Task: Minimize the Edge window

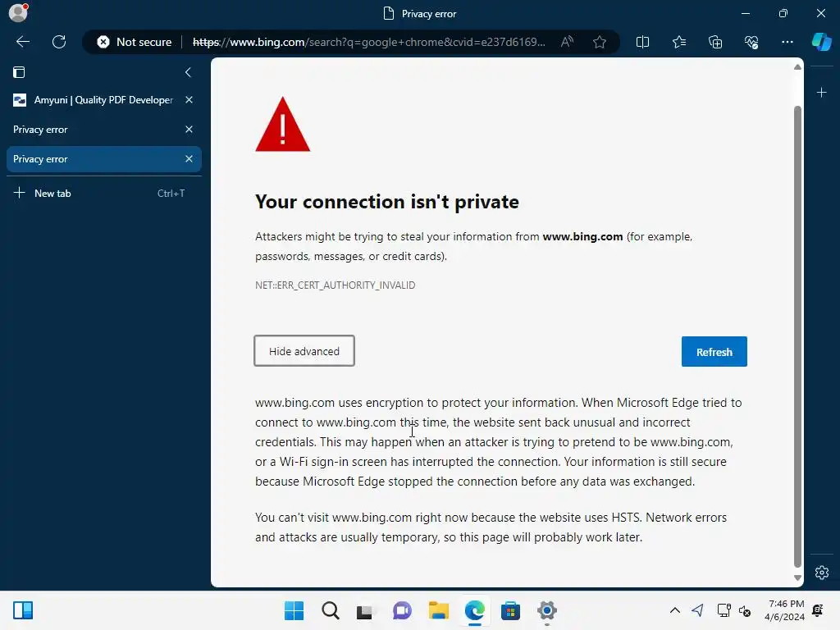Action: coord(745,13)
